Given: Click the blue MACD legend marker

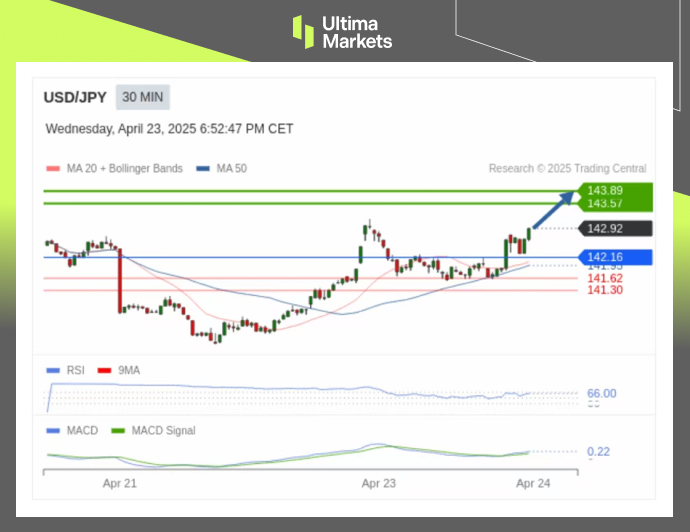Looking at the screenshot, I should [x=53, y=431].
